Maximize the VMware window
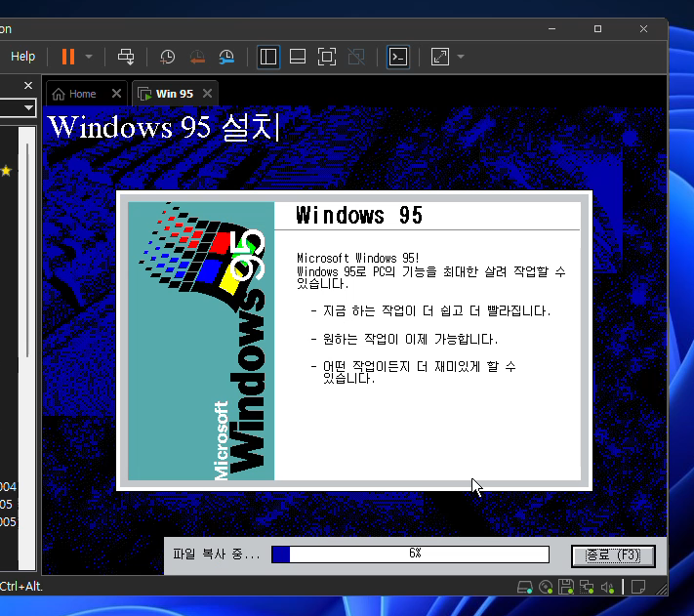This screenshot has height=616, width=694. point(597,28)
